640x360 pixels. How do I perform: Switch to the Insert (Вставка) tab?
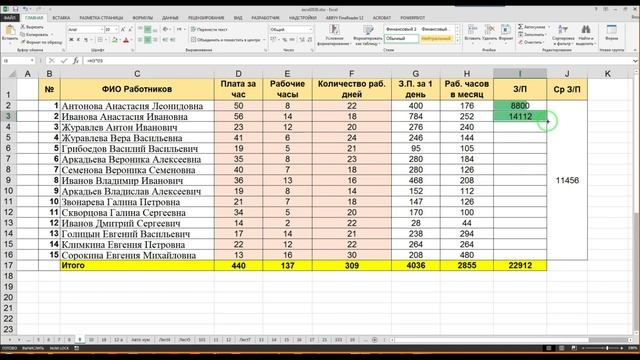(x=61, y=18)
